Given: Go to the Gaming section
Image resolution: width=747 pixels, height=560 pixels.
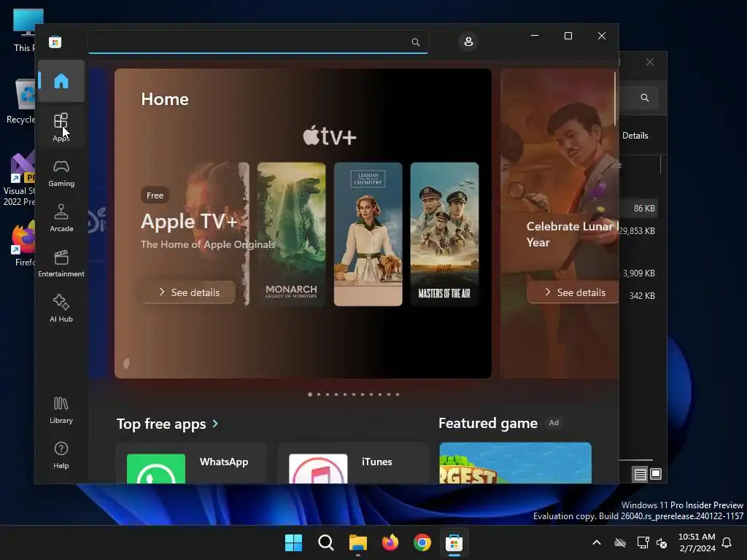Looking at the screenshot, I should 61,173.
